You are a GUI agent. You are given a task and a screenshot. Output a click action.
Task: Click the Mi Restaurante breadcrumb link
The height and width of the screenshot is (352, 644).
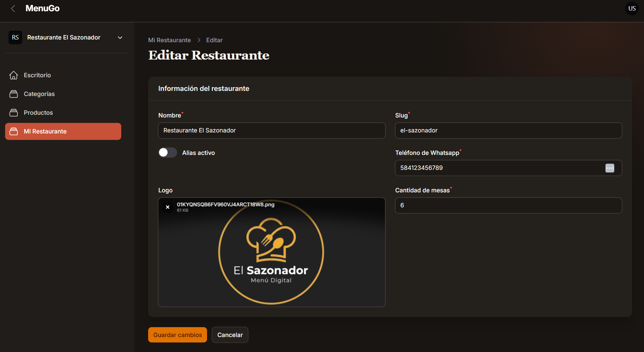(169, 40)
